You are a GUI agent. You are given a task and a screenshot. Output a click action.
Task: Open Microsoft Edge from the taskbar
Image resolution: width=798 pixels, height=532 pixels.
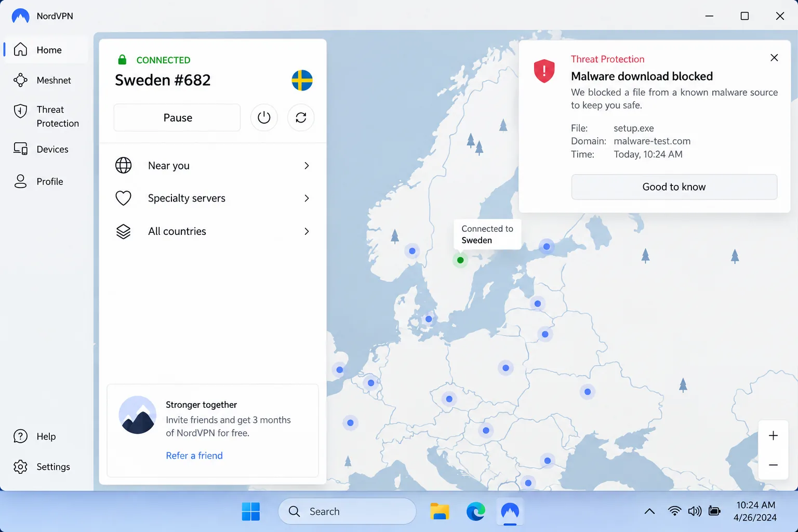pos(475,511)
